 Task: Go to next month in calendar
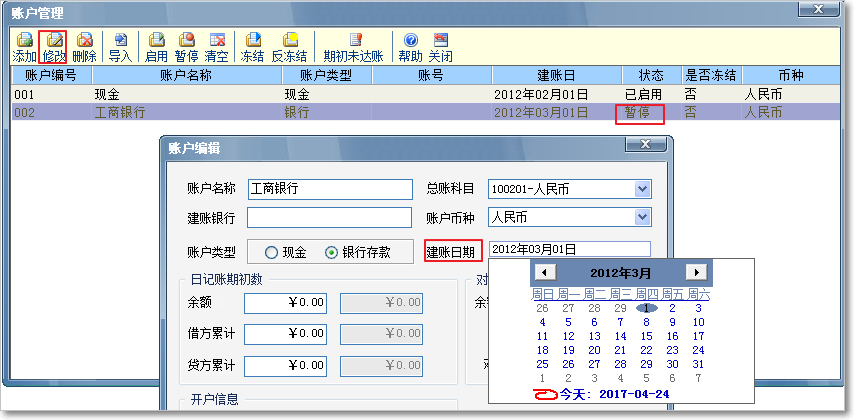tap(697, 272)
